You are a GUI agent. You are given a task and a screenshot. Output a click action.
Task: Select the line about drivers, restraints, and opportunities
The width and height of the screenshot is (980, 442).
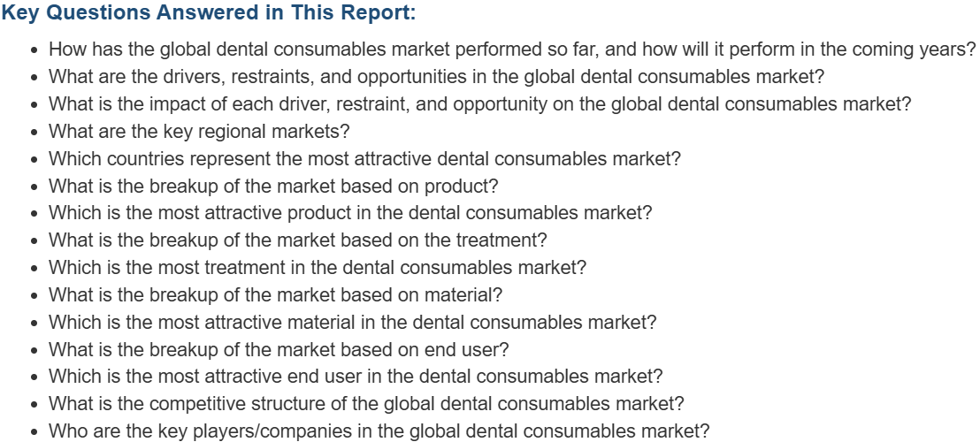[436, 76]
